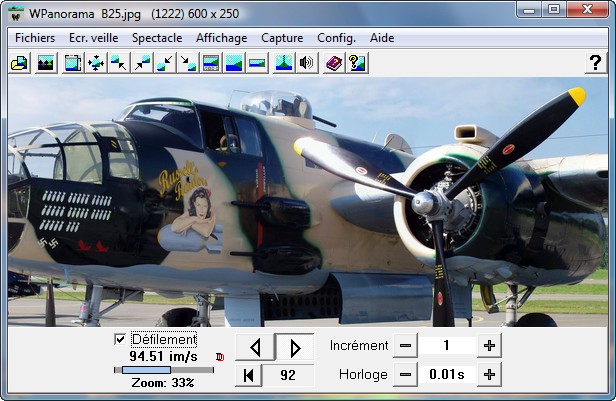The height and width of the screenshot is (401, 616).
Task: Decrease Horloge with the minus button
Action: 405,375
